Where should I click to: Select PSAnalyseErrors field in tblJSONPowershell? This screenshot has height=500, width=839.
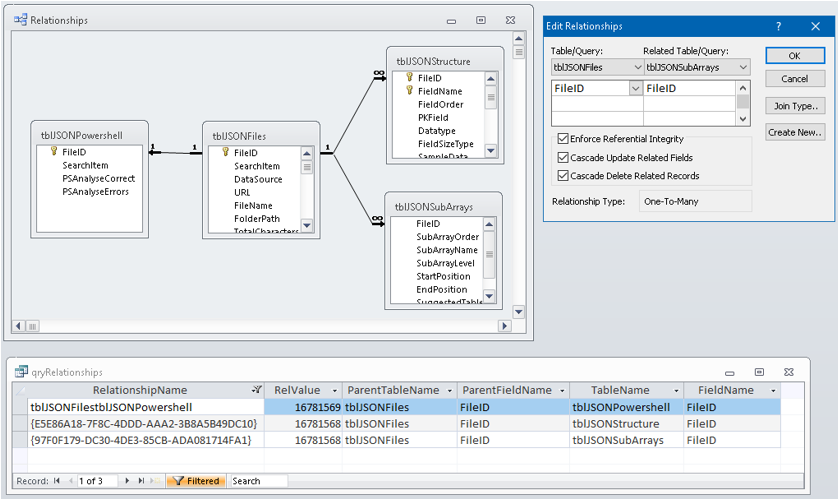tap(95, 192)
